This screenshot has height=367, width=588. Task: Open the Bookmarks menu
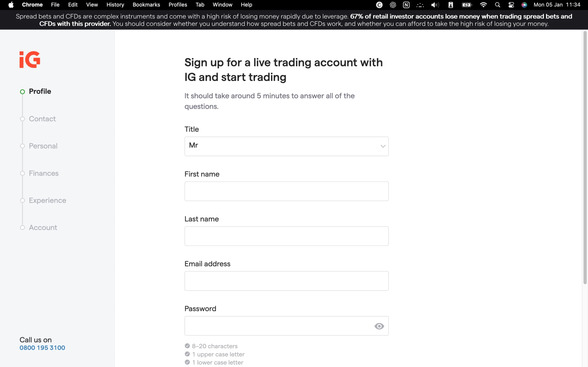click(146, 5)
